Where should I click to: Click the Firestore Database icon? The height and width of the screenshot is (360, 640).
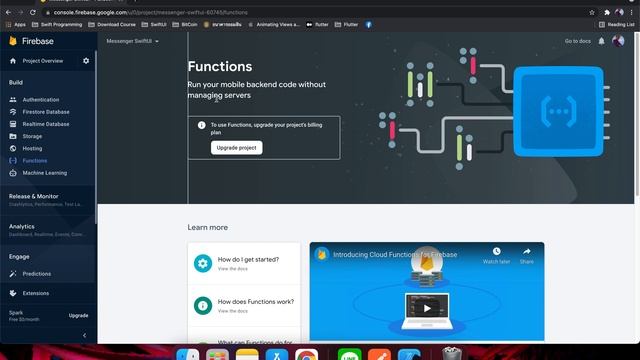click(x=13, y=112)
